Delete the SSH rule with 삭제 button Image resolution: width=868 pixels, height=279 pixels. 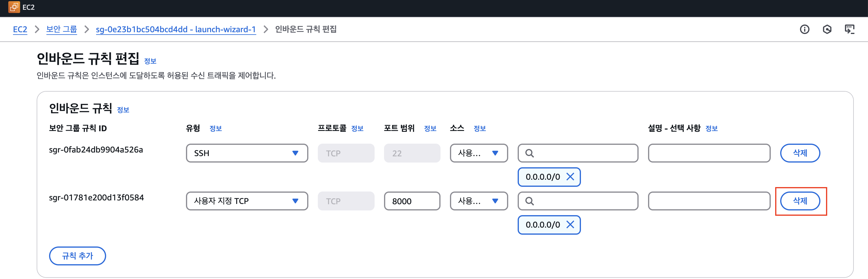tap(800, 153)
